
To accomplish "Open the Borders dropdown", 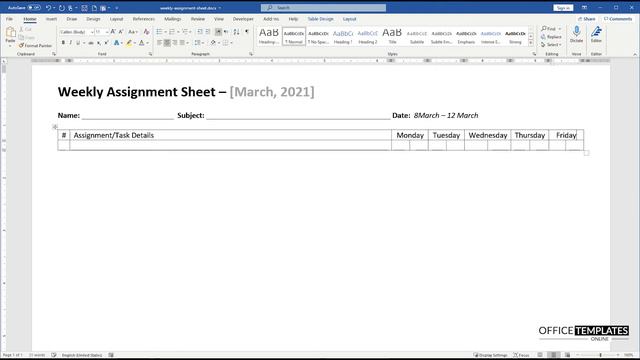I will click(x=231, y=43).
